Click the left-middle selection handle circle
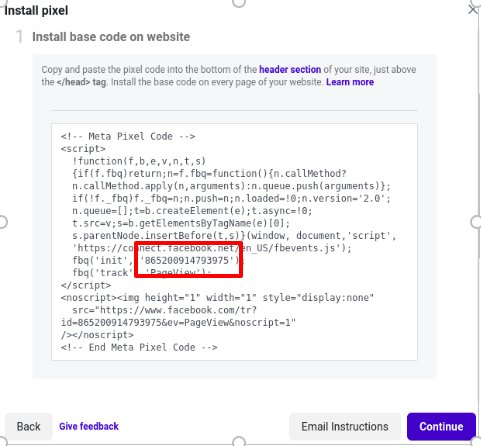 pos(2,222)
